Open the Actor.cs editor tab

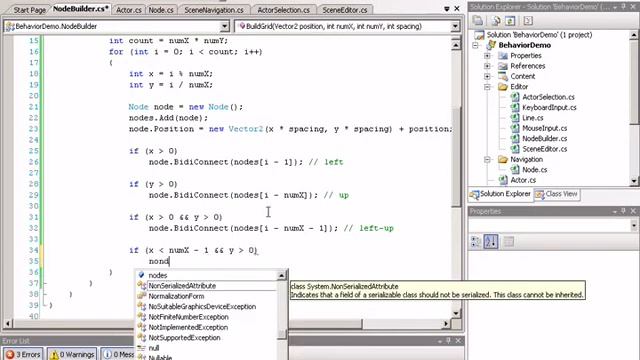[x=129, y=10]
